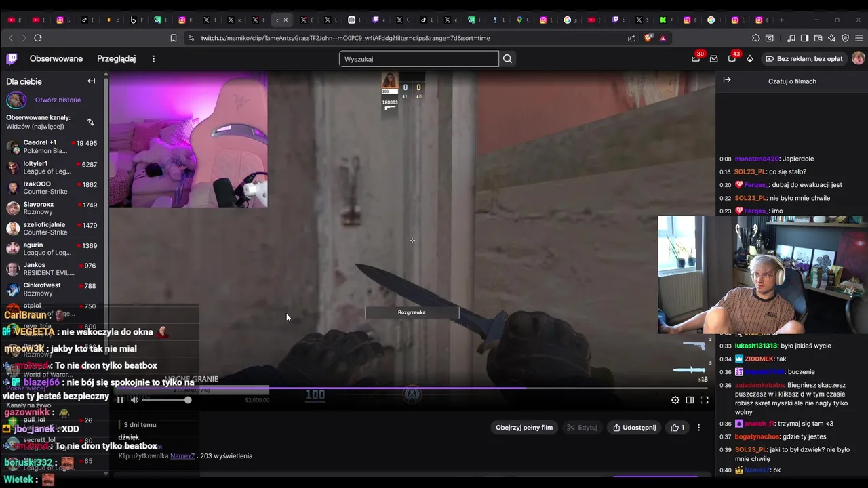
Task: Go back with browser back arrow
Action: pyautogui.click(x=10, y=38)
